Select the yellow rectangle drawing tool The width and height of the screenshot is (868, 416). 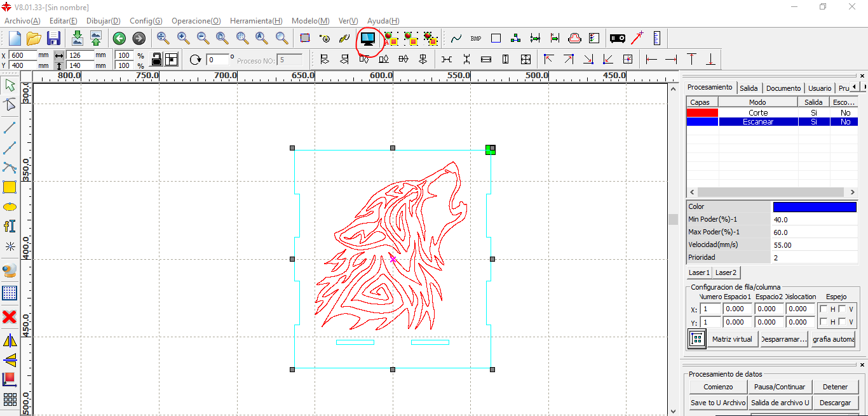point(10,187)
